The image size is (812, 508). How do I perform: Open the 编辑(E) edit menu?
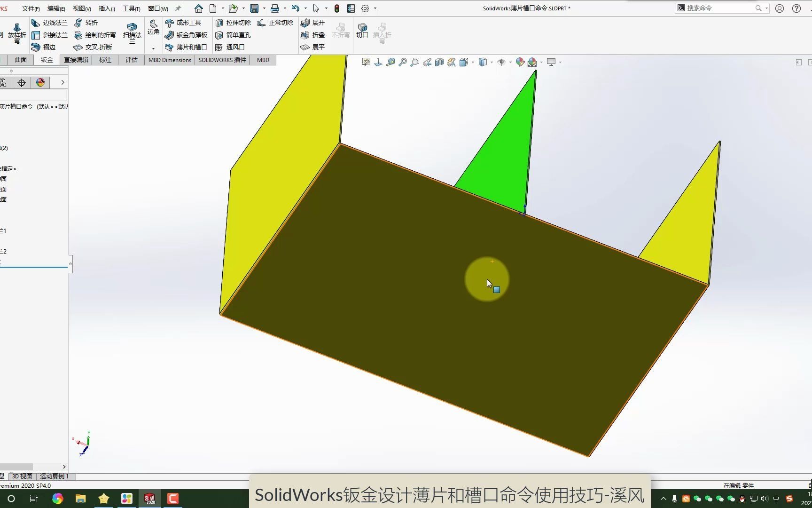click(56, 8)
